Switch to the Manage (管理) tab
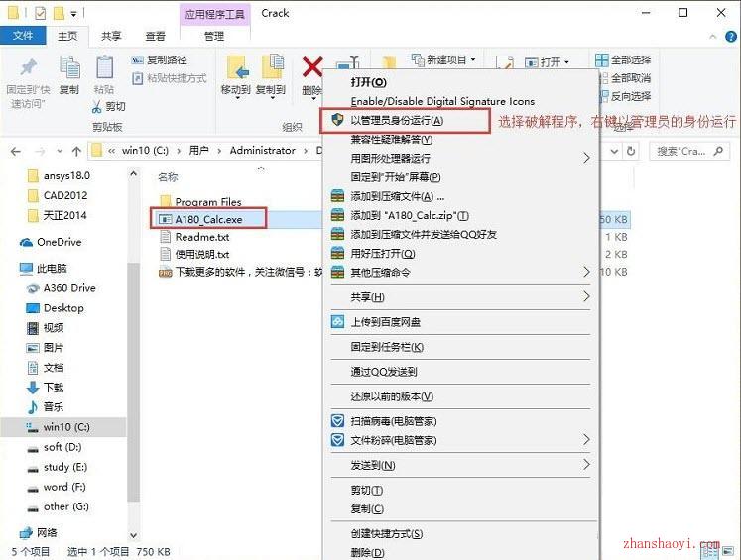This screenshot has width=741, height=560. tap(214, 36)
